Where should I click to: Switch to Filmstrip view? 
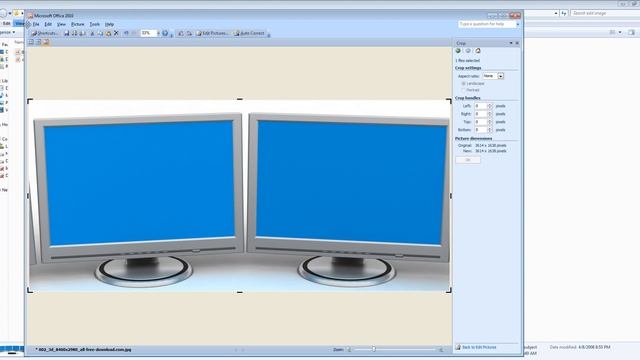(x=38, y=42)
